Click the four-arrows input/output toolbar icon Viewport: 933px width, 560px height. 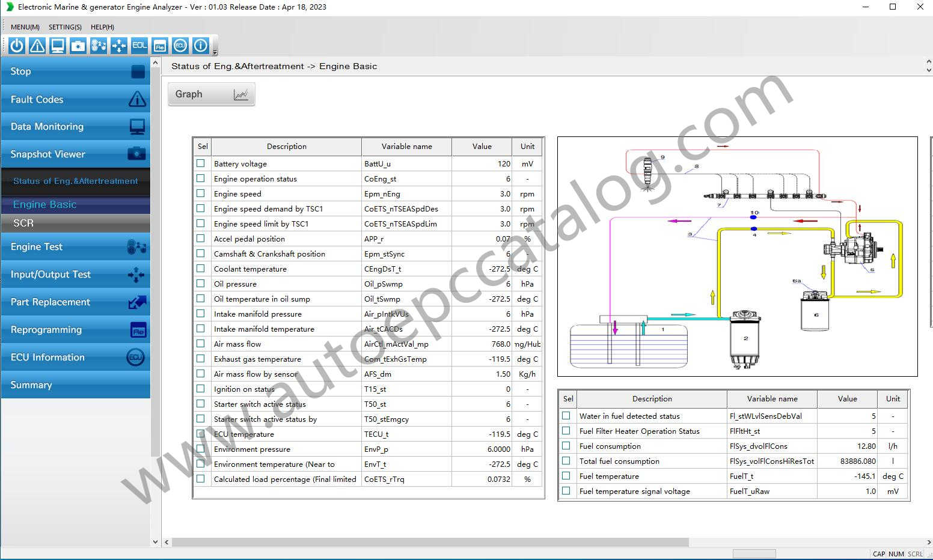coord(119,46)
